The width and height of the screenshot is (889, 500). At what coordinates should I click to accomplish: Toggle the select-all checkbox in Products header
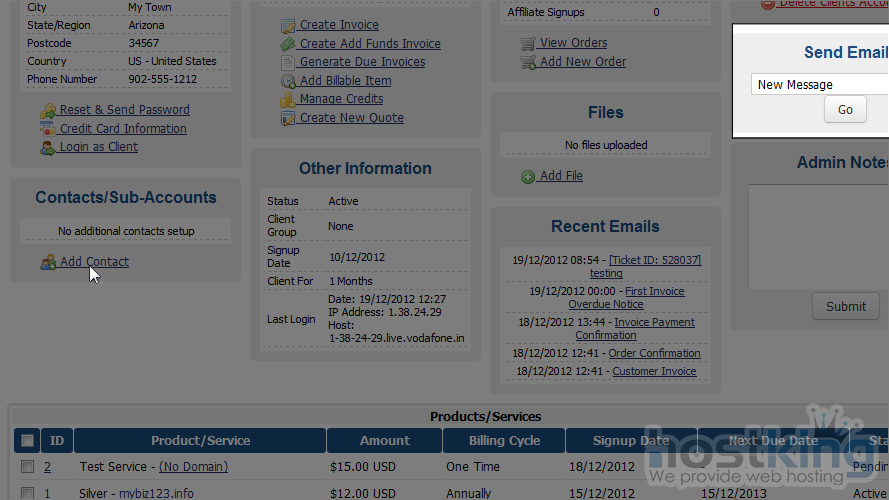click(28, 441)
